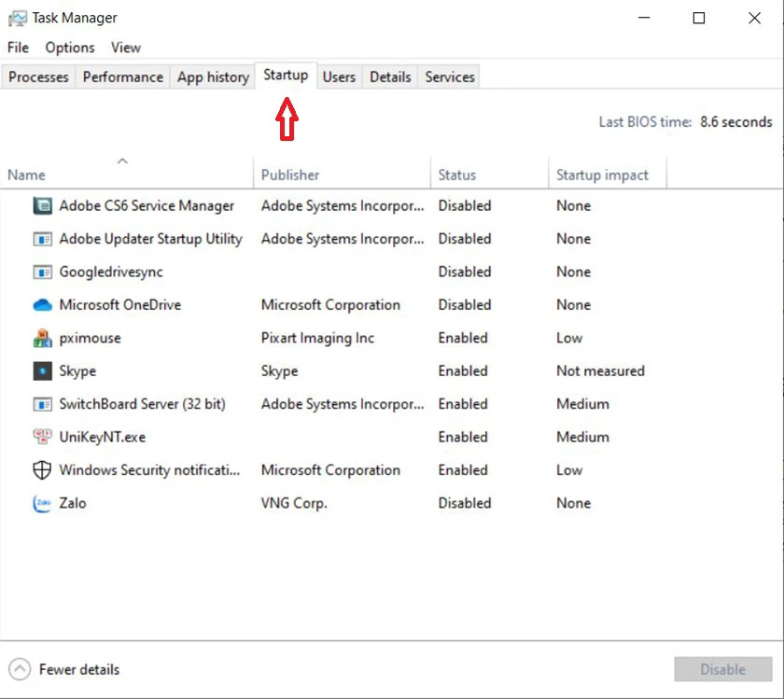Click the Microsoft OneDrive cloud icon
This screenshot has width=784, height=699.
(43, 305)
